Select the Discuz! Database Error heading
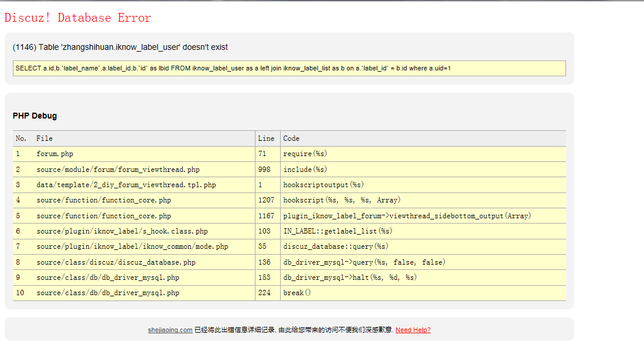This screenshot has width=644, height=355. [77, 18]
